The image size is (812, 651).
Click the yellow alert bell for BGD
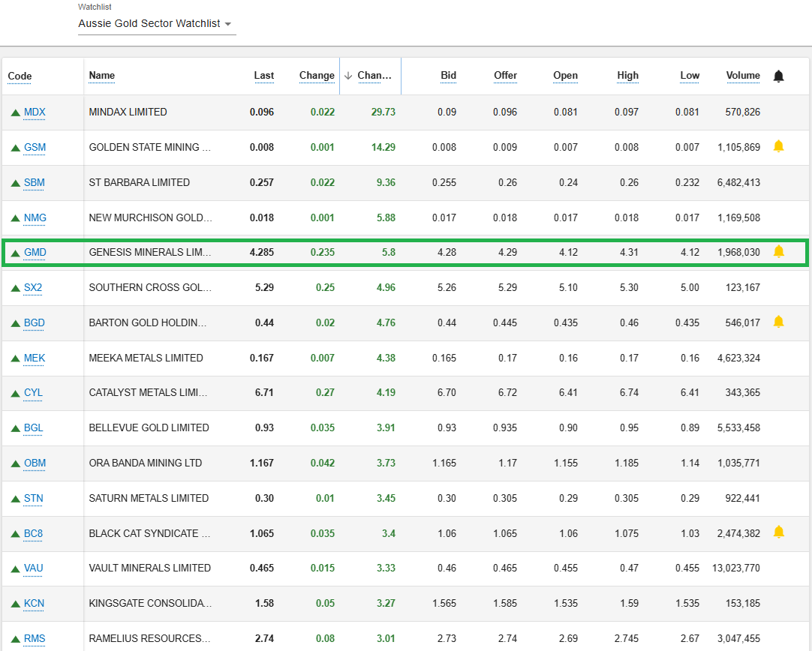click(x=778, y=322)
